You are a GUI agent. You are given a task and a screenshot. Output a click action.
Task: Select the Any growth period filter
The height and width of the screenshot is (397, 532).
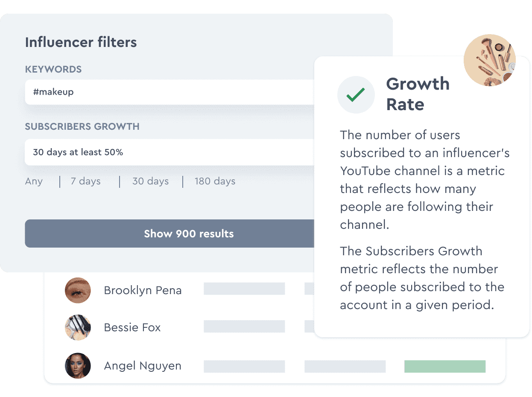(34, 181)
